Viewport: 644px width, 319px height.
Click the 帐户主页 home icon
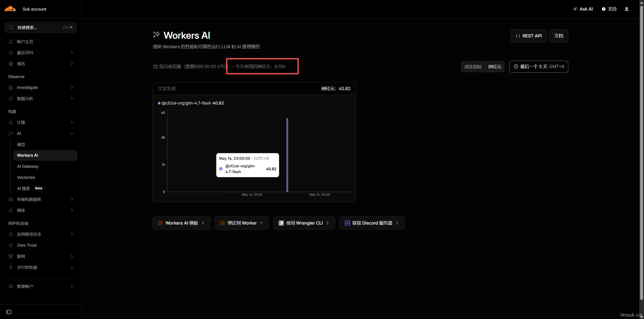pyautogui.click(x=11, y=42)
